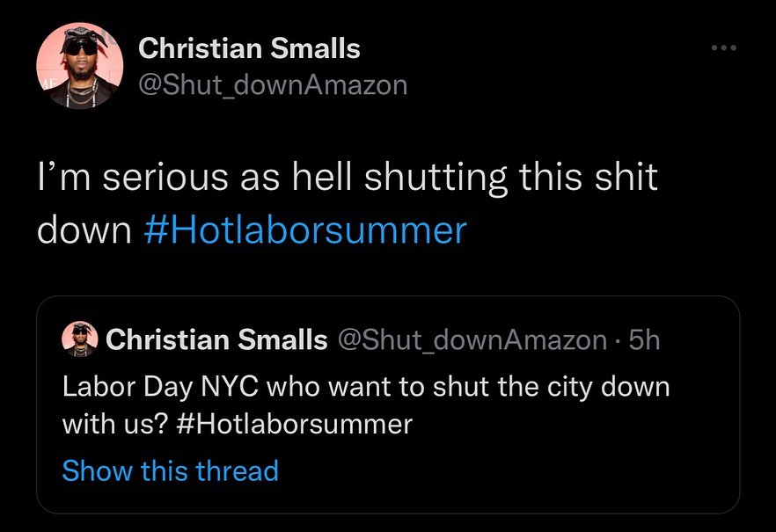Select Christian Smalls name inside the quoted tweet

click(216, 339)
